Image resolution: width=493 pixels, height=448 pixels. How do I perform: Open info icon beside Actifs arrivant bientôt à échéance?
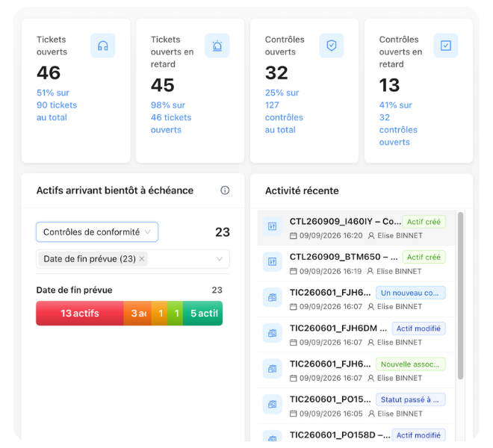(225, 190)
